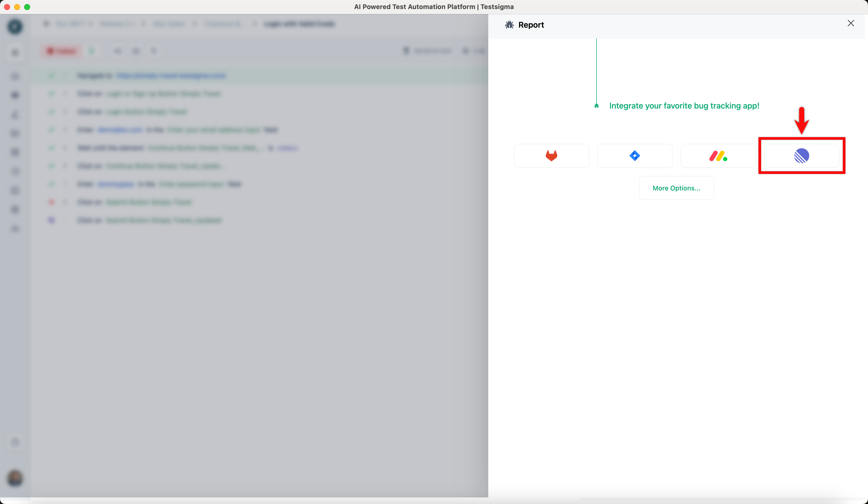Select the 'Wait until the element' test step

click(110, 148)
